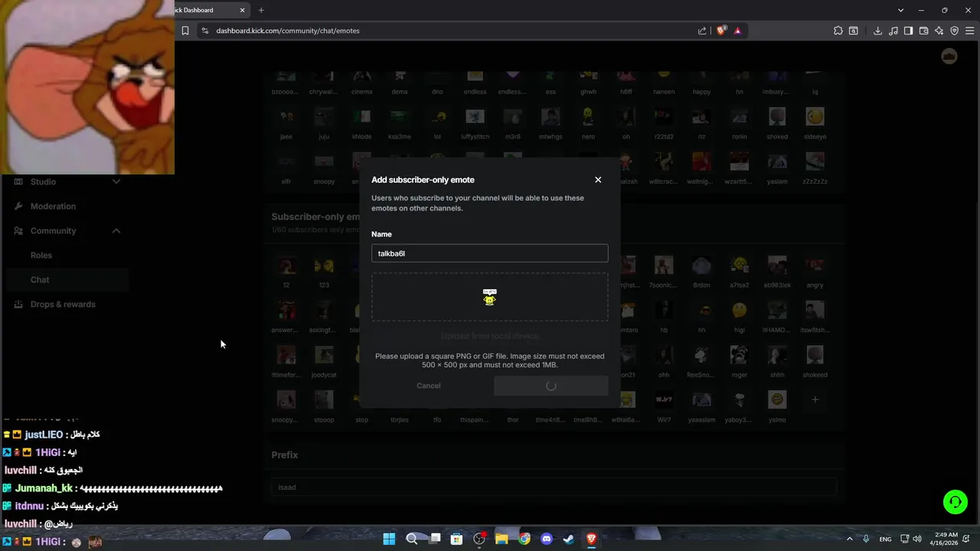The width and height of the screenshot is (980, 551).
Task: Expand the Studio sidebar section
Action: tap(116, 181)
